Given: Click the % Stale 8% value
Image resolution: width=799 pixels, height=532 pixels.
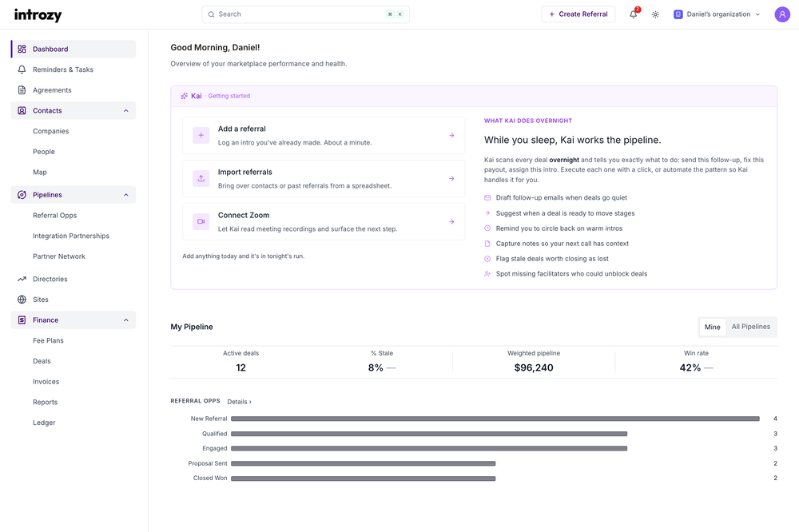Looking at the screenshot, I should (x=376, y=368).
